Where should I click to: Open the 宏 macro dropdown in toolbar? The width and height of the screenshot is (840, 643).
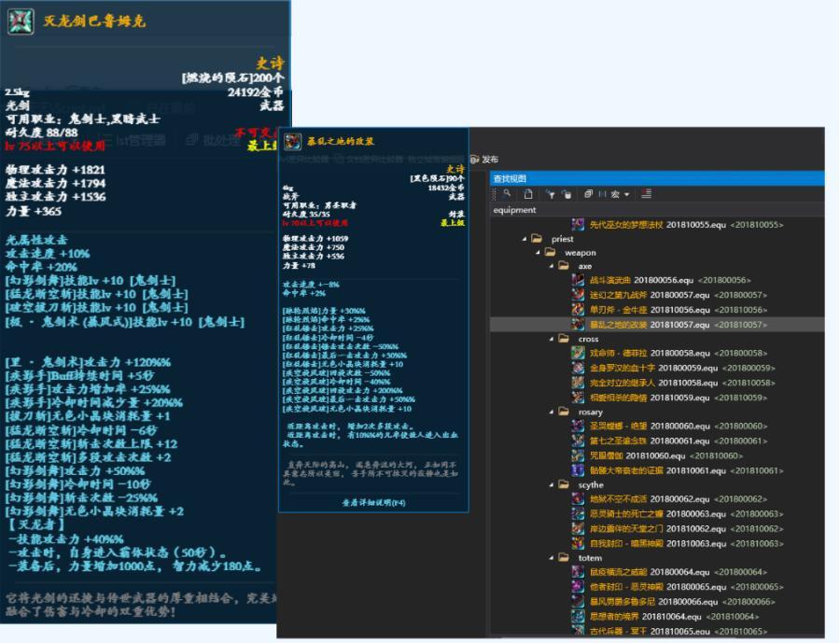[619, 194]
